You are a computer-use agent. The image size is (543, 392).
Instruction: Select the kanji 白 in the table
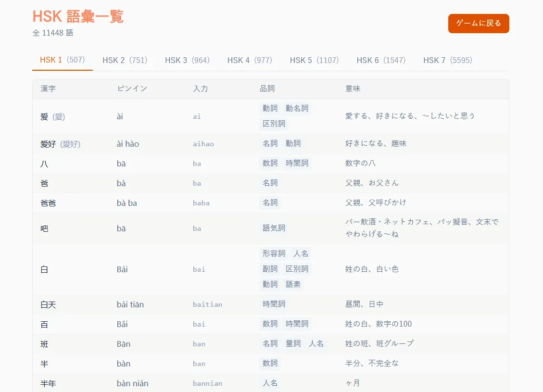44,269
